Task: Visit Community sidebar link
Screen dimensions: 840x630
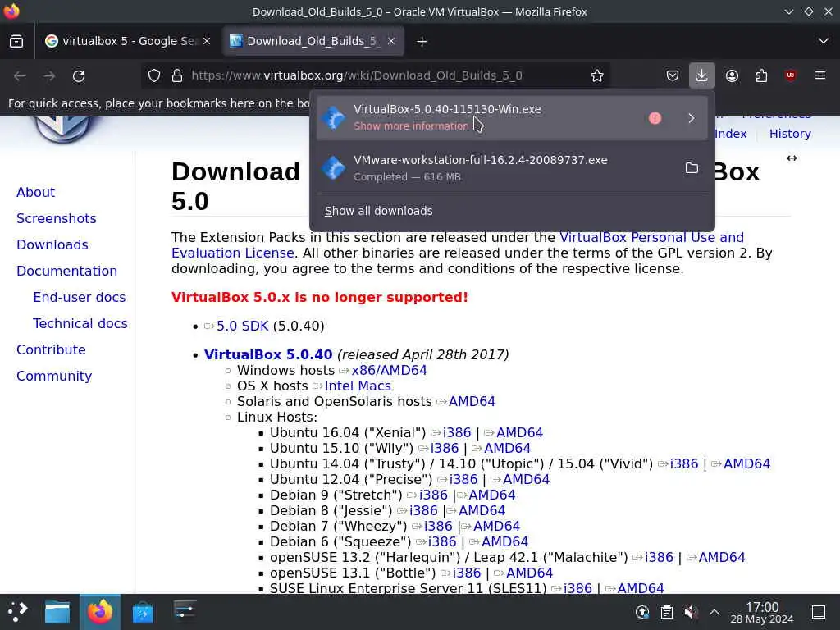Action: point(54,376)
